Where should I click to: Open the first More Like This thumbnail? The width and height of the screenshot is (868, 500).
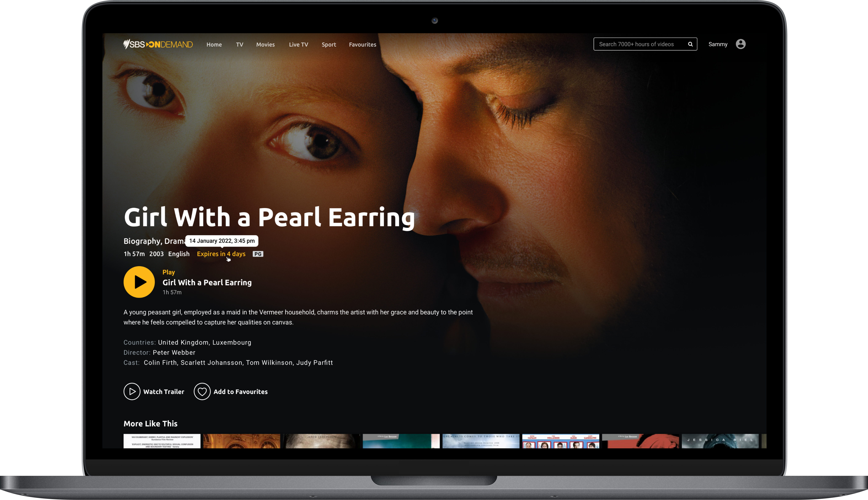[x=162, y=441]
